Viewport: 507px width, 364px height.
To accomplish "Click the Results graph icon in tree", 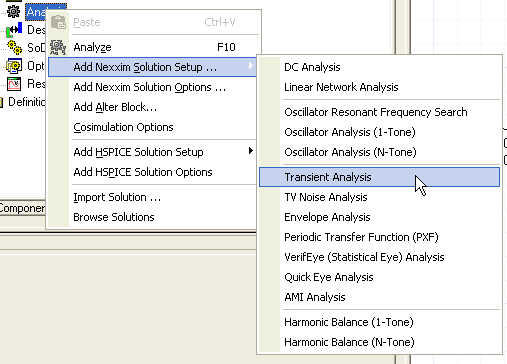I will 14,84.
